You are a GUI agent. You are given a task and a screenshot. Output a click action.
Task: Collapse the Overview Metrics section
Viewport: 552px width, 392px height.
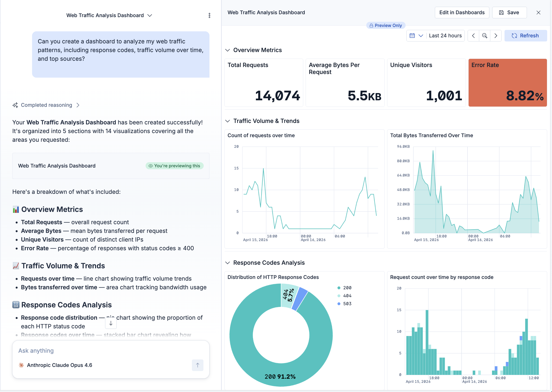(228, 50)
